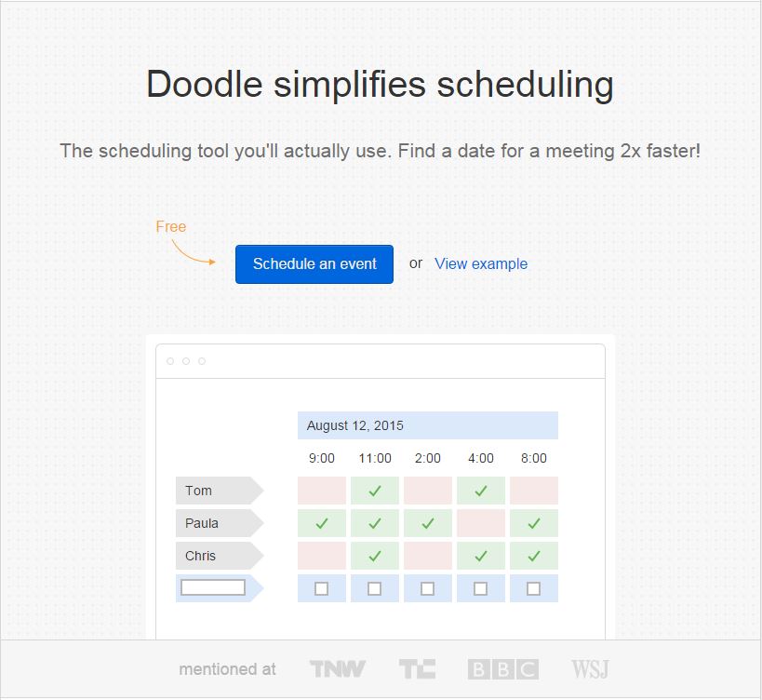Click Chris's green checkmark under 8:00
Screen dimensions: 762x700
pyautogui.click(x=534, y=556)
